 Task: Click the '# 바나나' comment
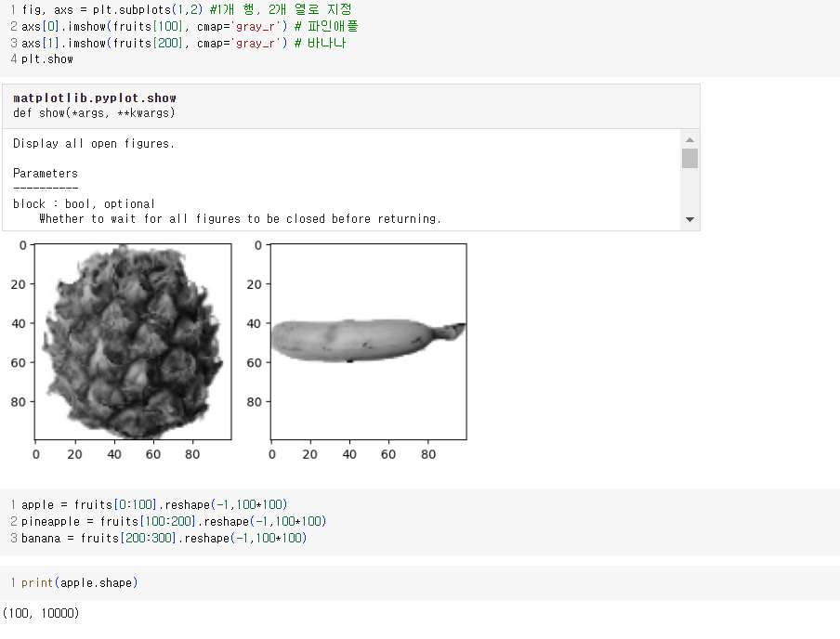(x=320, y=43)
